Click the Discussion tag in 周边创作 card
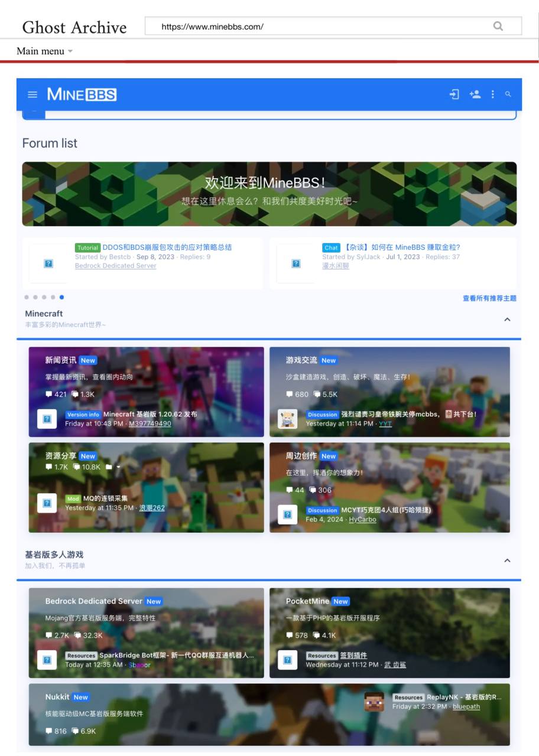Image resolution: width=539 pixels, height=756 pixels. [322, 510]
